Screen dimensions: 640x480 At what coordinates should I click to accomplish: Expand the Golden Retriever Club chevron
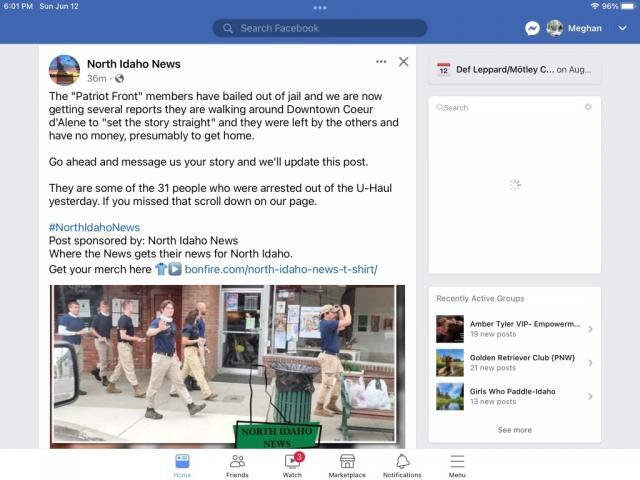590,363
